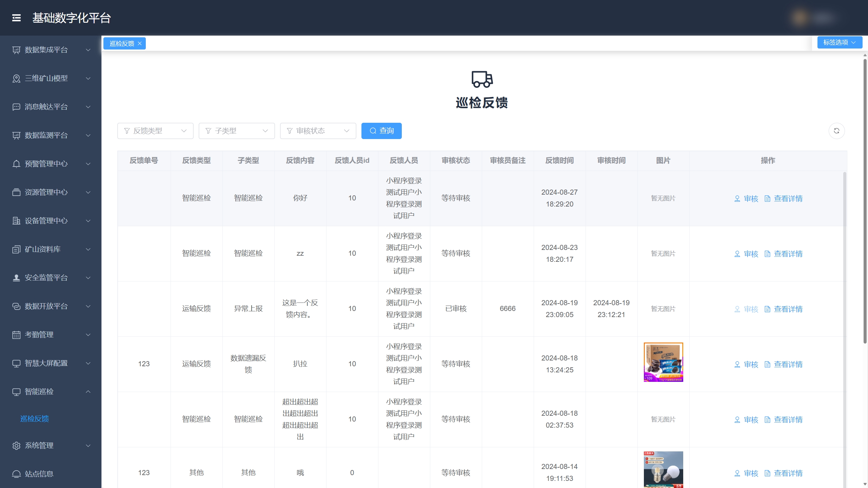Expand the 数据集成平台 menu chevron
Image resolution: width=868 pixels, height=488 pixels.
point(88,50)
